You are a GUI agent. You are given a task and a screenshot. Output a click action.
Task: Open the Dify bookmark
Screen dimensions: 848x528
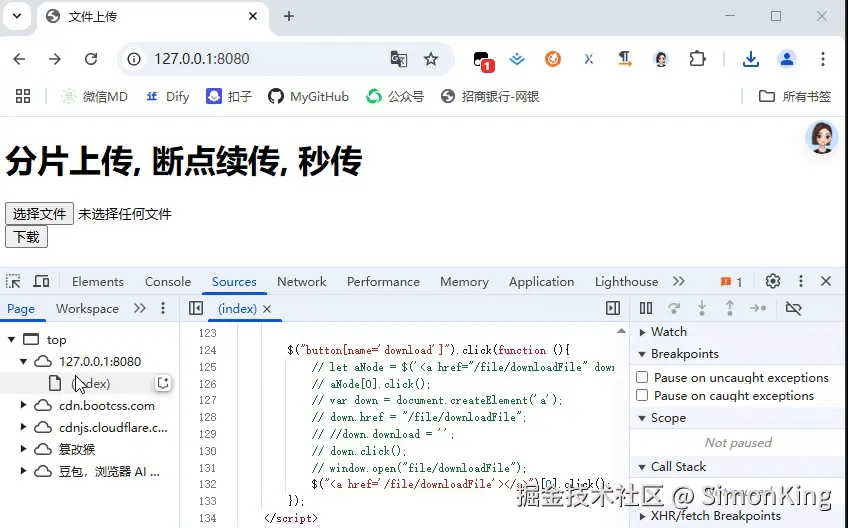(168, 97)
